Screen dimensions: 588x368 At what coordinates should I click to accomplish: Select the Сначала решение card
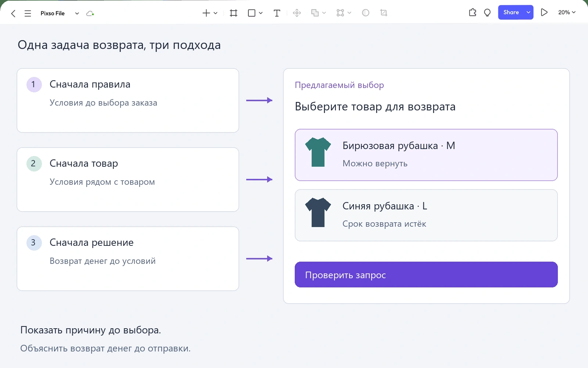pos(128,259)
